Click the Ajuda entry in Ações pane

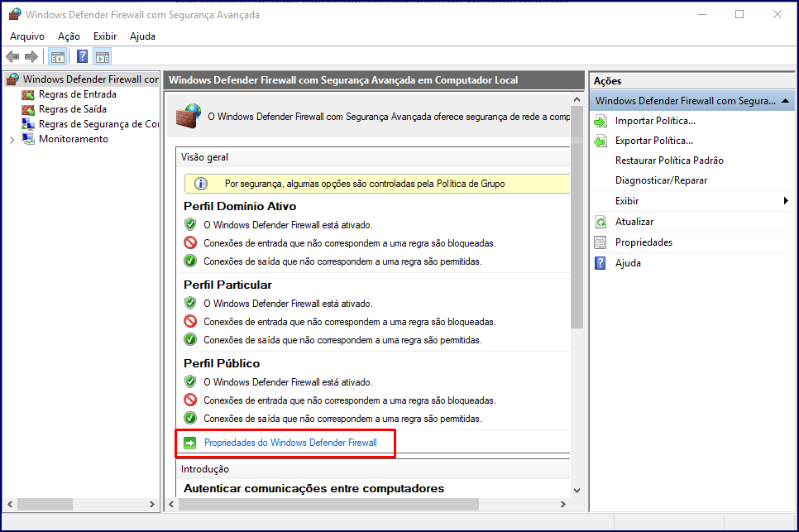[628, 263]
